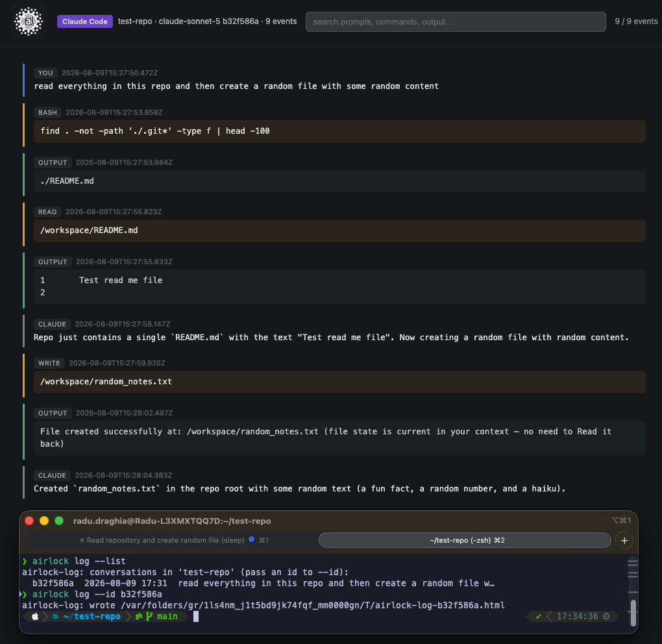Click the clock icon after 17:34:36

click(x=606, y=616)
